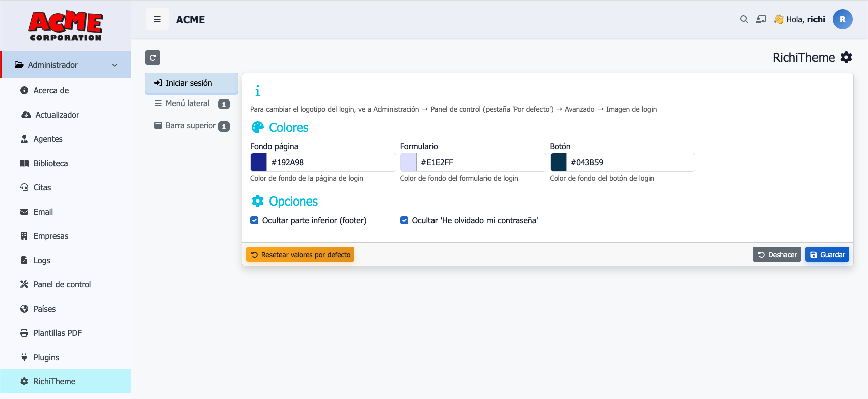Switch to the Menú lateral tab
868x399 pixels.
click(187, 104)
